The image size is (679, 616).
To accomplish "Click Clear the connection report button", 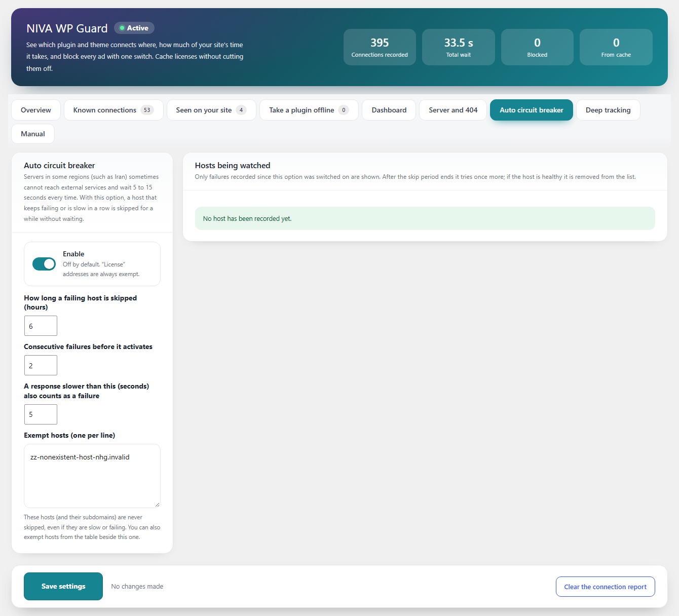I will click(606, 587).
